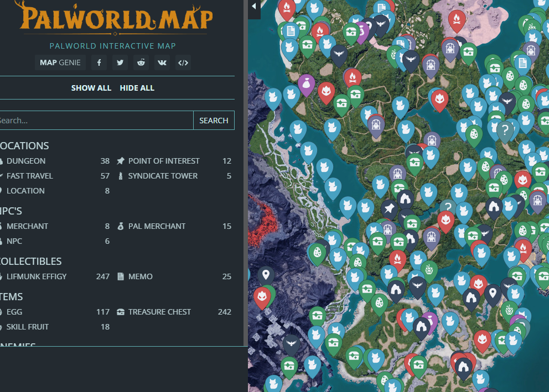
Task: Click the gray question mark map marker
Action: coord(504,130)
